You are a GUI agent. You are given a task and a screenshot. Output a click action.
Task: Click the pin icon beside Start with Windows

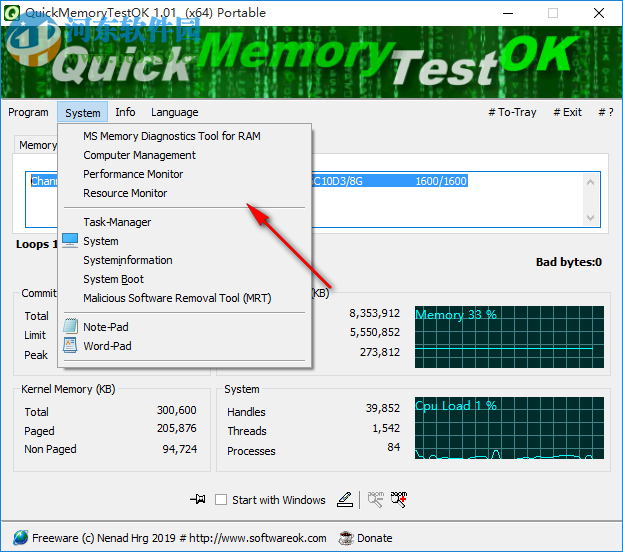tap(198, 499)
